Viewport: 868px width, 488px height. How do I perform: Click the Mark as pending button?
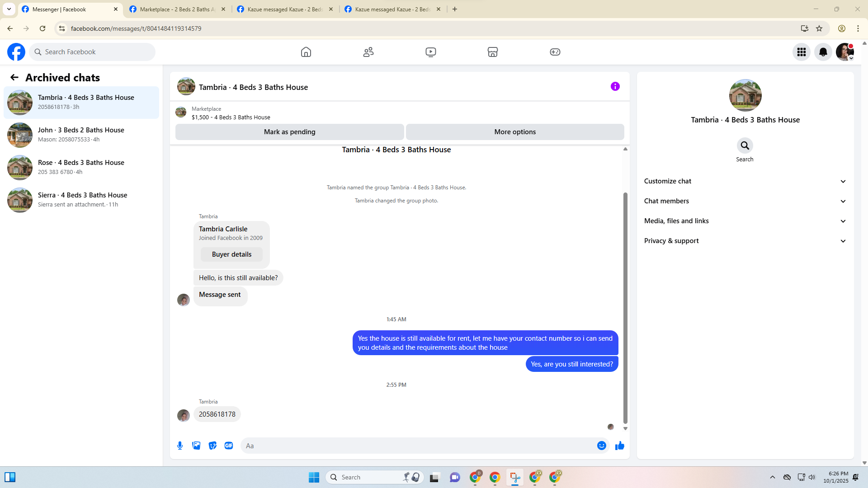pyautogui.click(x=290, y=132)
